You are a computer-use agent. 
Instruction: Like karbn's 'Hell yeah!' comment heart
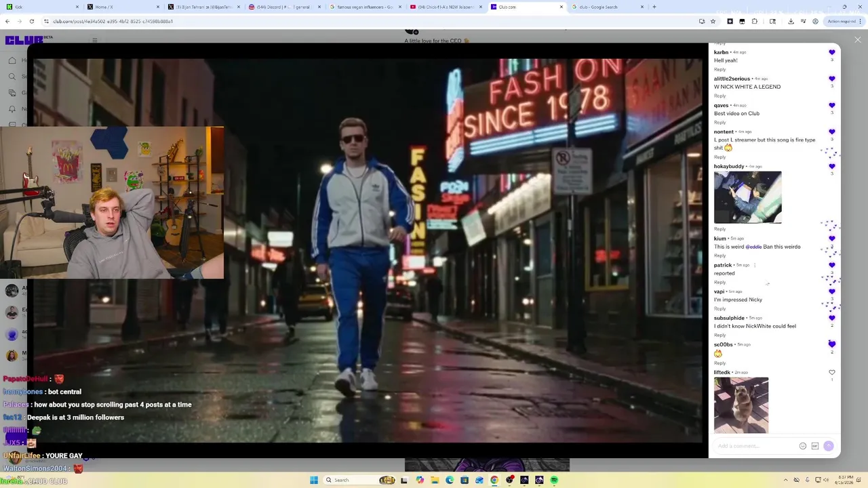click(832, 52)
